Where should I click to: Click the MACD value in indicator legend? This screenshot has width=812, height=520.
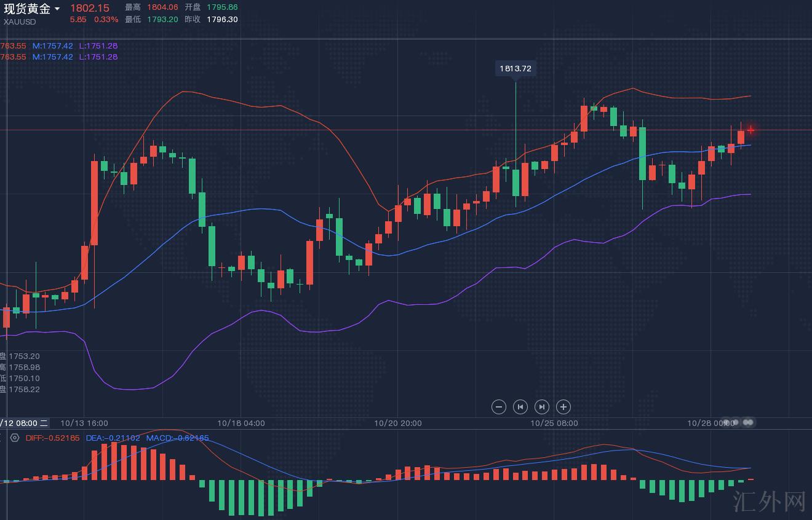177,438
